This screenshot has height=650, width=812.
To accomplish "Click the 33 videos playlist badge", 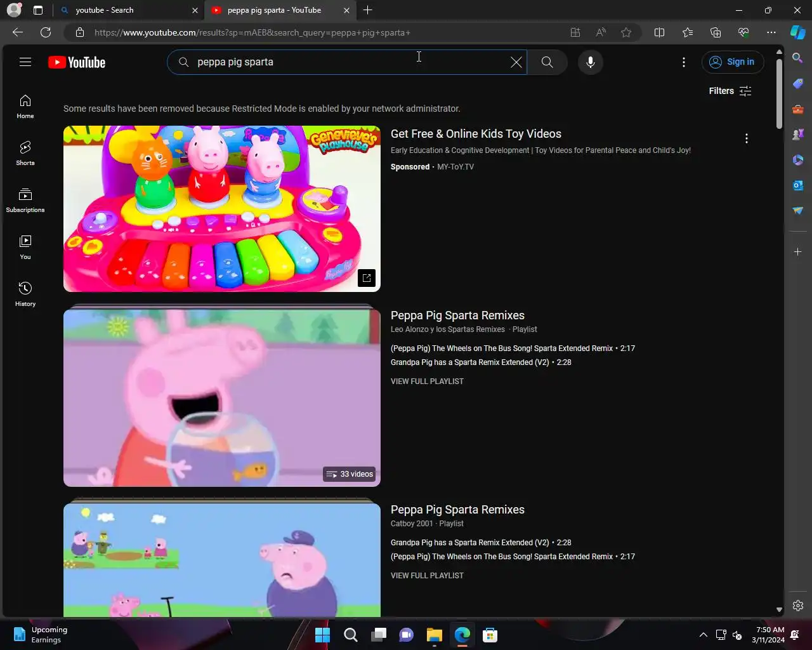I will click(x=350, y=474).
